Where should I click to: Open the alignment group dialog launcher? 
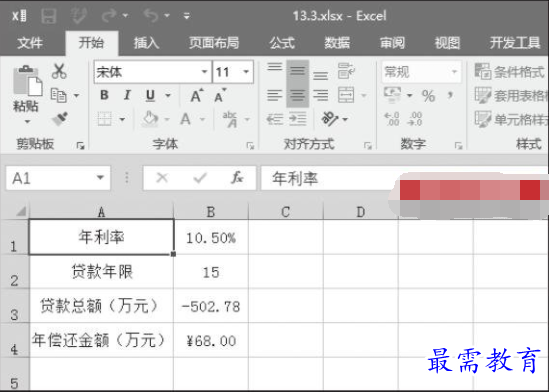coord(368,146)
